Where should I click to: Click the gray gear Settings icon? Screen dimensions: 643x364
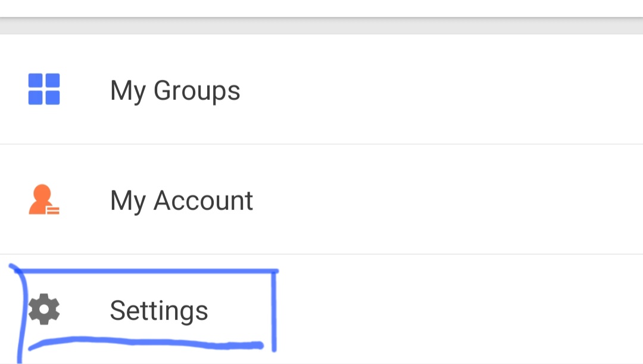point(44,310)
